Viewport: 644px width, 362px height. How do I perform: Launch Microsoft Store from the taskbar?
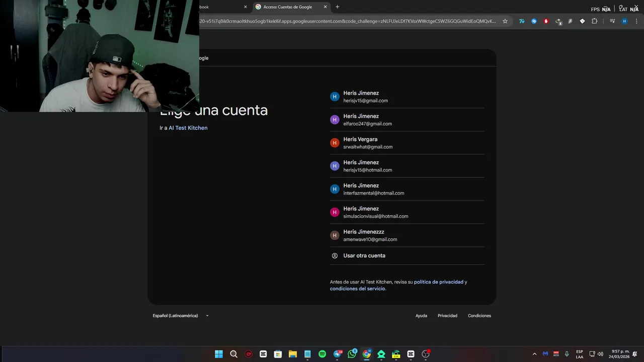278,354
